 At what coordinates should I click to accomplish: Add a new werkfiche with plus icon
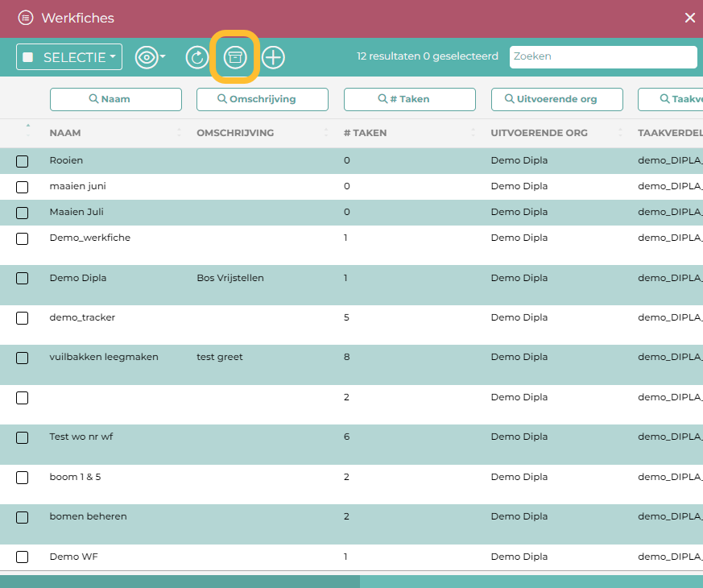[274, 57]
